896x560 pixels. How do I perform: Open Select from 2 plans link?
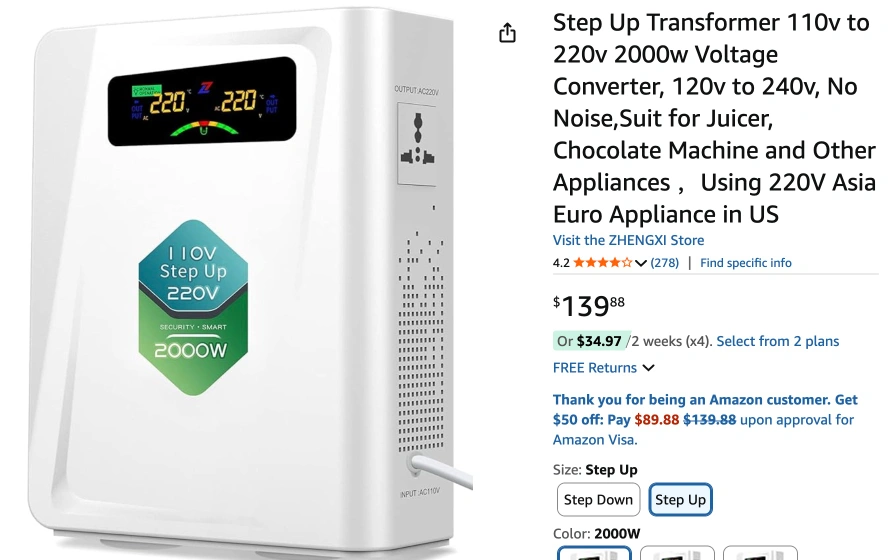[778, 341]
